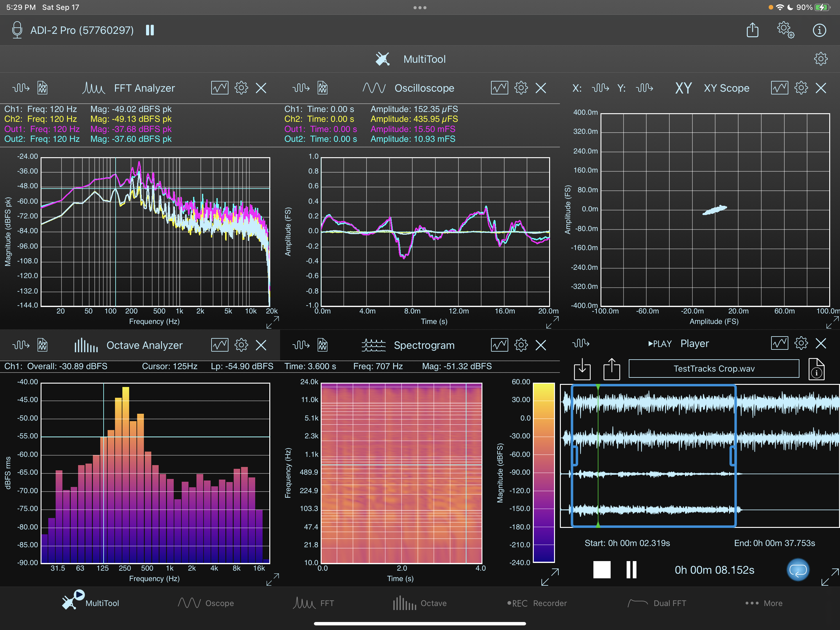This screenshot has width=840, height=630.
Task: Click Octave Analyzer graph display icon
Action: click(220, 345)
